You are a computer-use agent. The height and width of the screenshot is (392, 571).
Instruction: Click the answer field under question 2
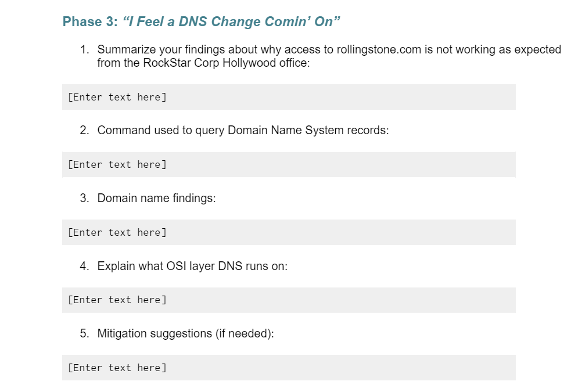[x=289, y=164]
